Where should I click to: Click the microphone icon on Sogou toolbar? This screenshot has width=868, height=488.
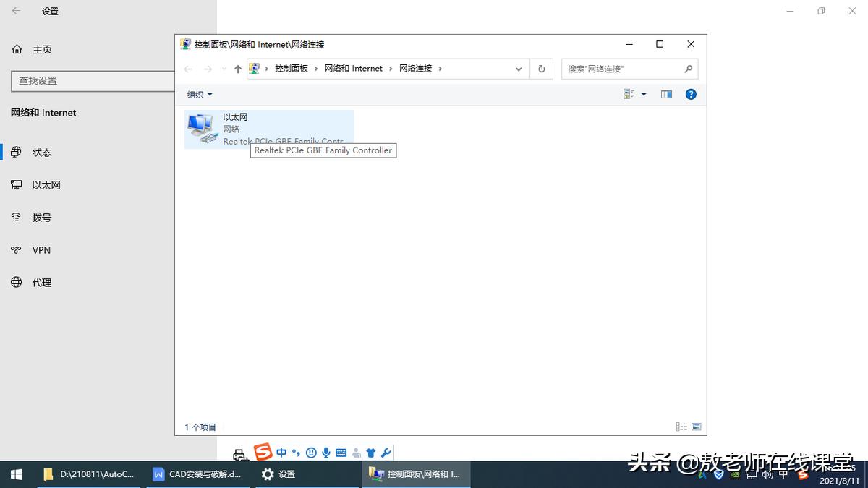tap(327, 453)
